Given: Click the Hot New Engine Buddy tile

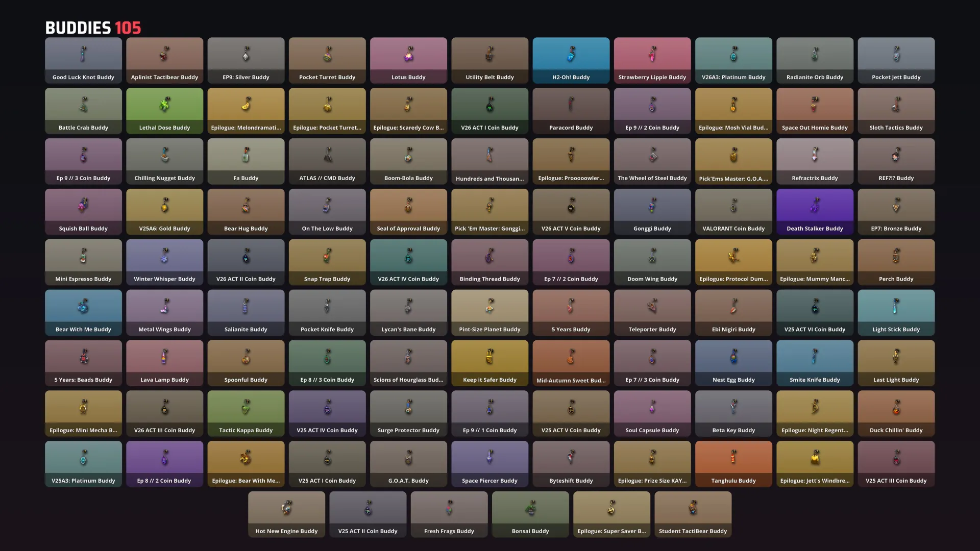Looking at the screenshot, I should 286,514.
